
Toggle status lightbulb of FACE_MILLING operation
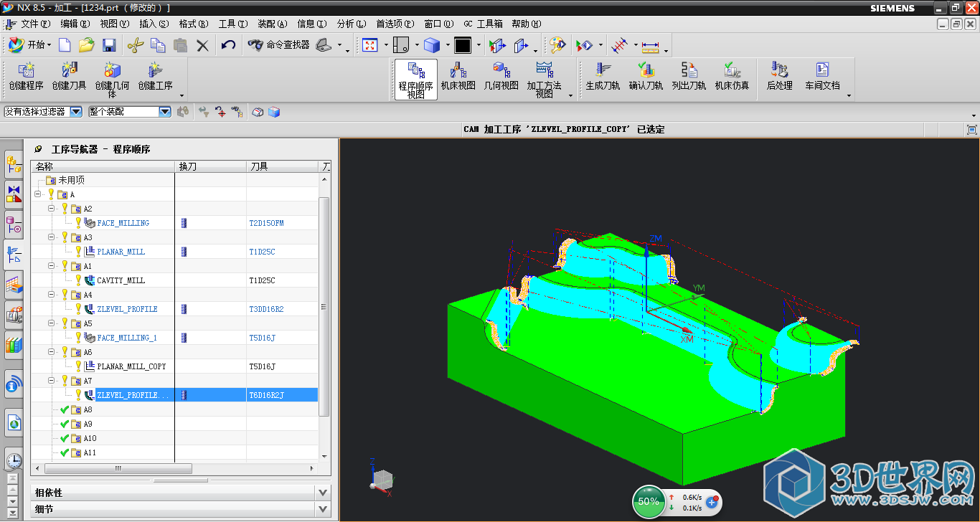(79, 223)
